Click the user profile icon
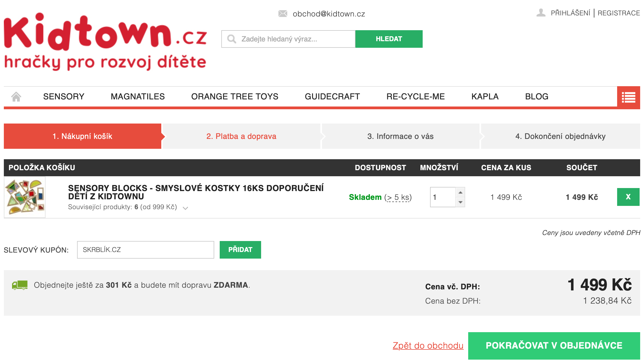The image size is (644, 364). coord(541,13)
